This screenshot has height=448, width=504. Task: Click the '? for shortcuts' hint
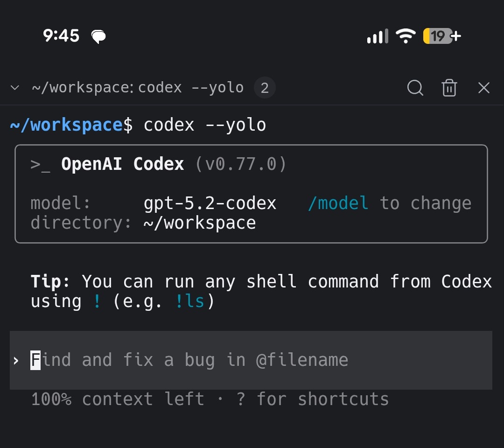[x=312, y=399]
